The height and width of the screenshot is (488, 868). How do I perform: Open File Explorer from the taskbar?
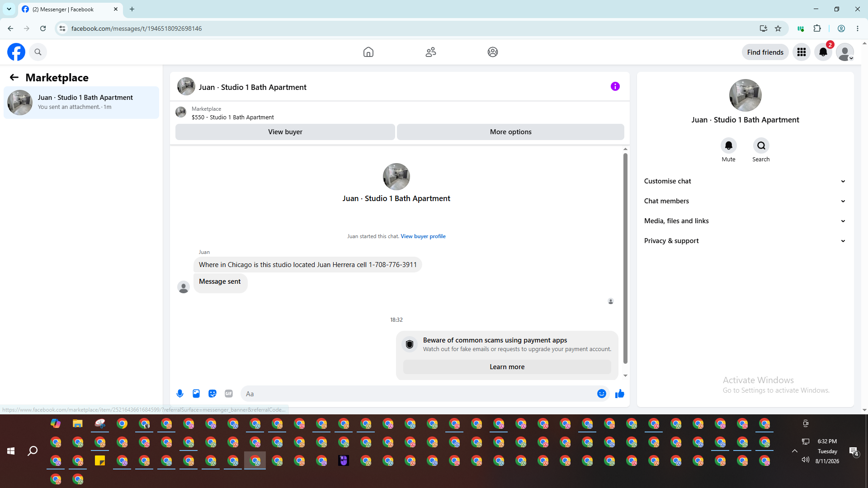[78, 423]
